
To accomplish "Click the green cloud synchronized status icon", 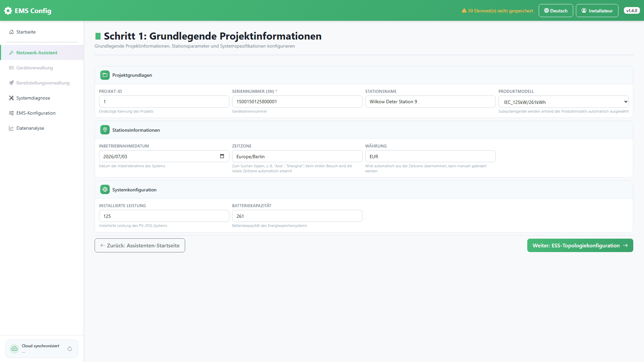I will (14, 349).
